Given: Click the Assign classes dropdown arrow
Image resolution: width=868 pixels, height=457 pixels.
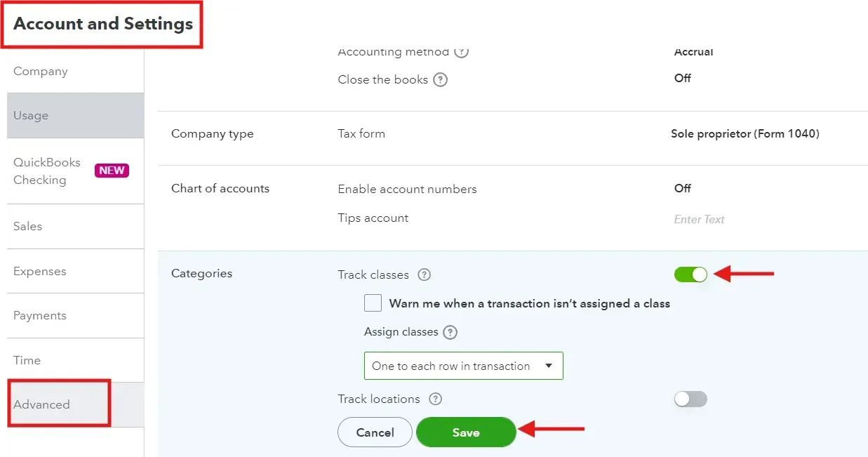Looking at the screenshot, I should click(549, 366).
